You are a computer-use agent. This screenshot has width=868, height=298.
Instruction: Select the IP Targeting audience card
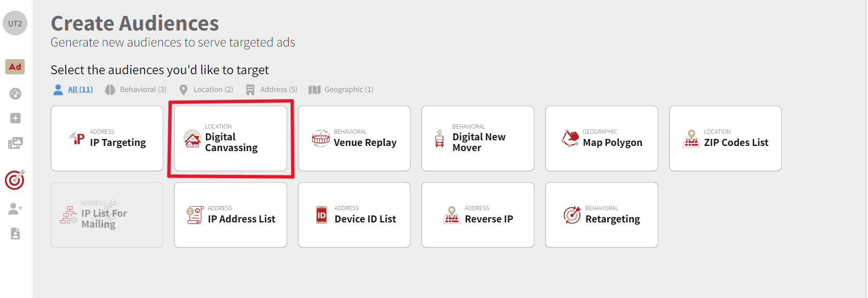tap(107, 138)
